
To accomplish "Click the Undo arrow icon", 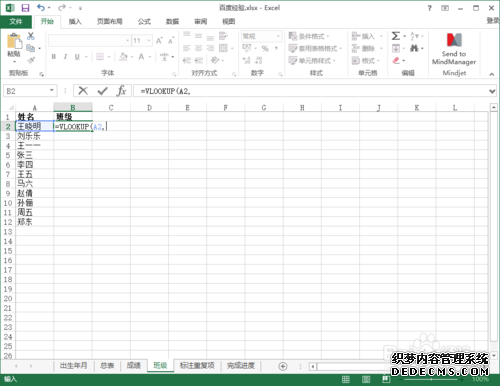I will click(41, 7).
